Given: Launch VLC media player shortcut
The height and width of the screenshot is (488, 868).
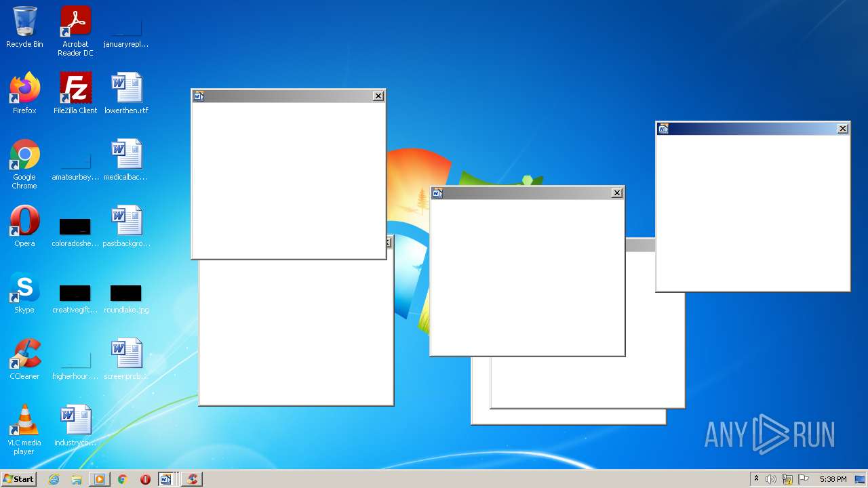Looking at the screenshot, I should point(24,430).
